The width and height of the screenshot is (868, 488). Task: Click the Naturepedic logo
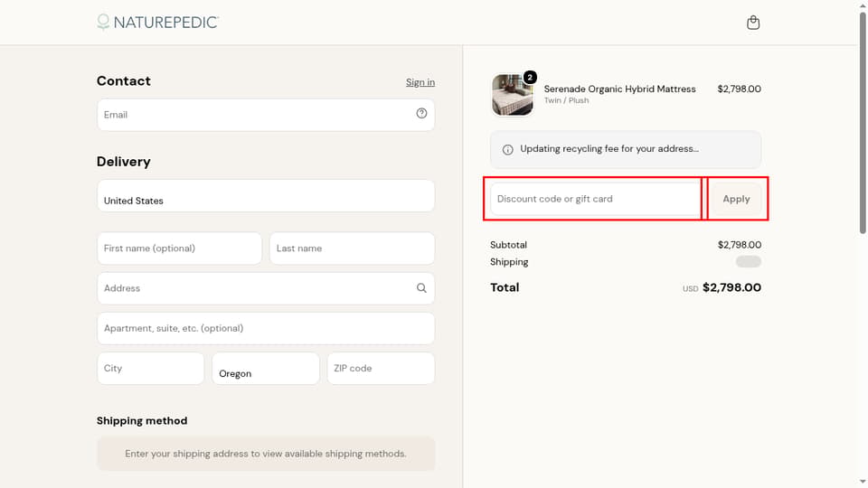(157, 22)
